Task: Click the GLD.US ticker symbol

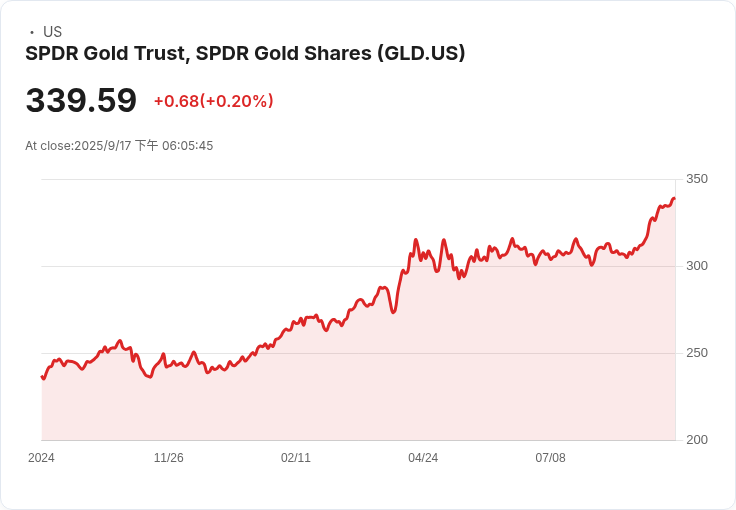Action: click(x=422, y=53)
